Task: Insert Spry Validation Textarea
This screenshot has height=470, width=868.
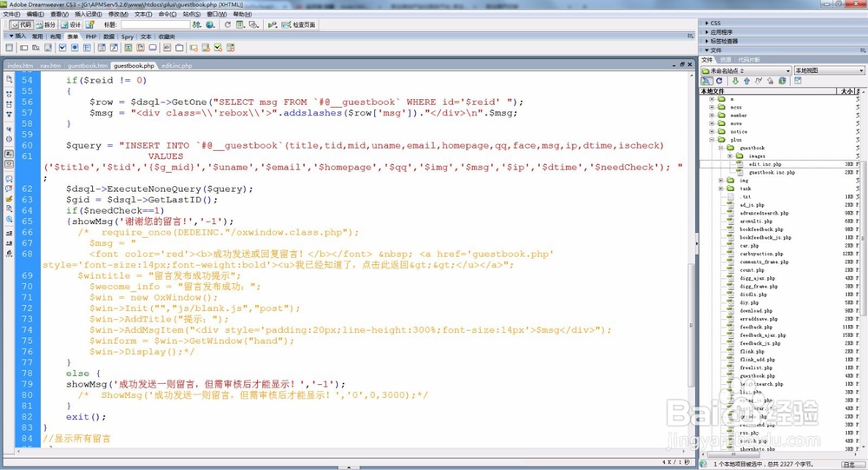Action: pyautogui.click(x=206, y=48)
